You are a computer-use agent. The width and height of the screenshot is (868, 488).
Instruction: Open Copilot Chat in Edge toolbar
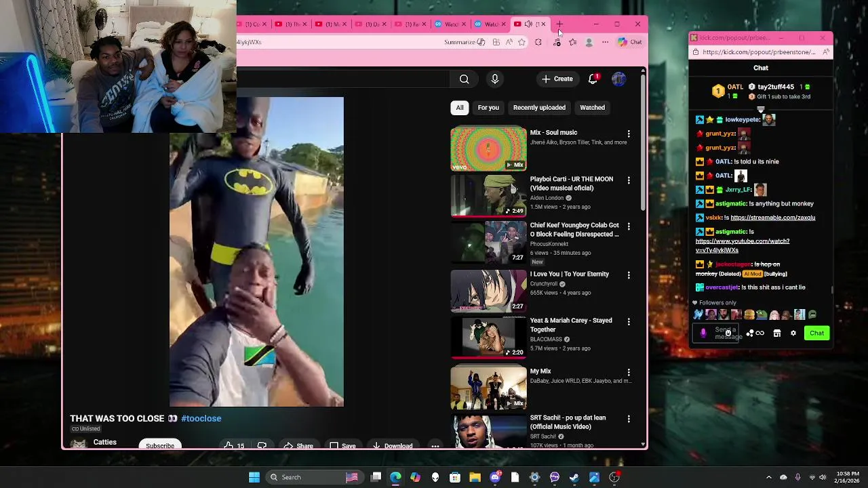click(630, 42)
